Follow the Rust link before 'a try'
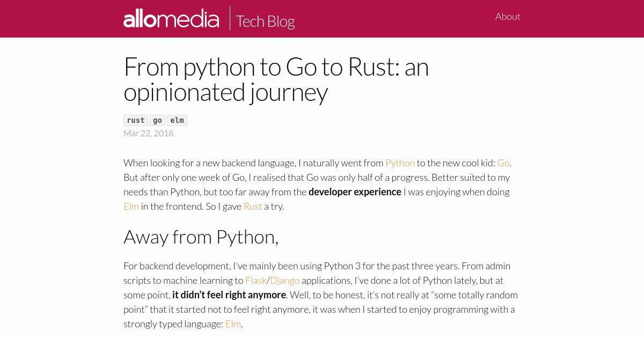The height and width of the screenshot is (338, 644). (253, 206)
